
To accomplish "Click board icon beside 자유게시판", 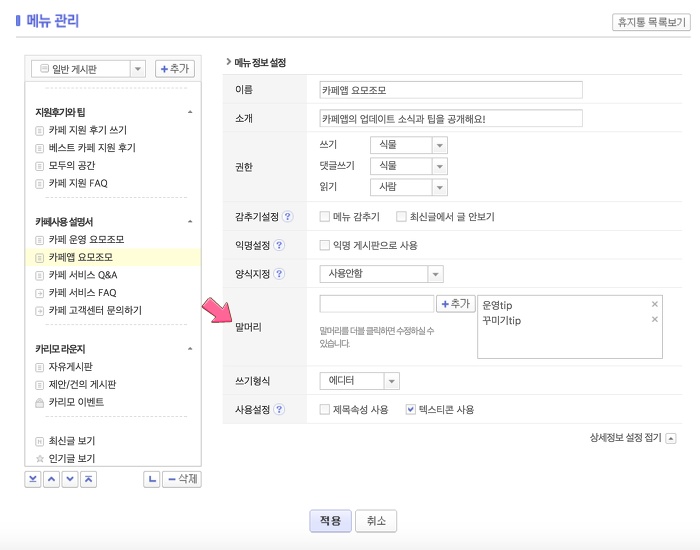I will pyautogui.click(x=39, y=367).
